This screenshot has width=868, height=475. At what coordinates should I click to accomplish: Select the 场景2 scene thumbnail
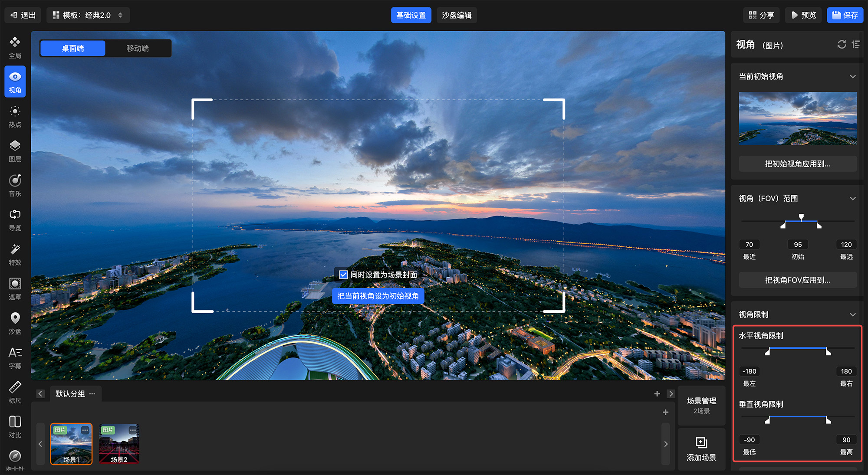point(119,444)
